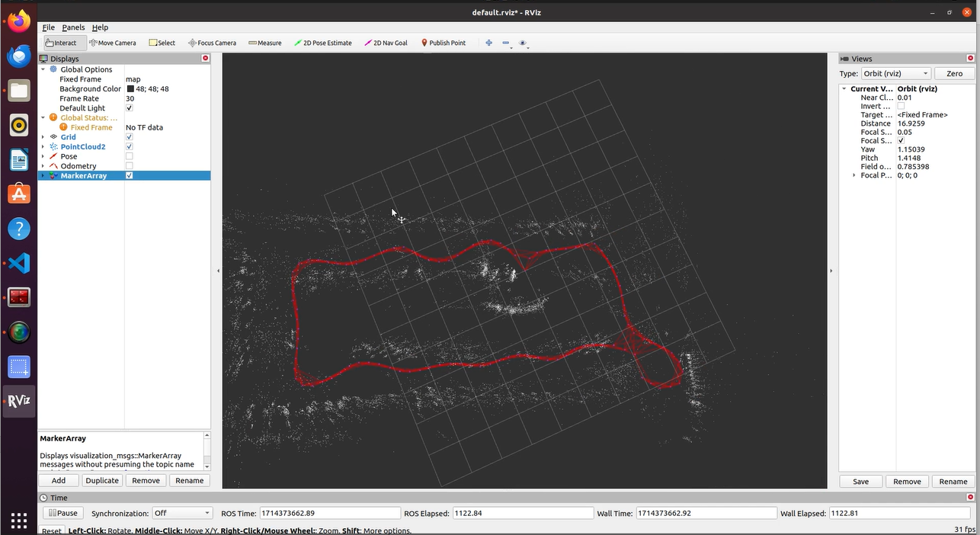Image resolution: width=980 pixels, height=535 pixels.
Task: Click the description box scrollbar
Action: (x=207, y=450)
